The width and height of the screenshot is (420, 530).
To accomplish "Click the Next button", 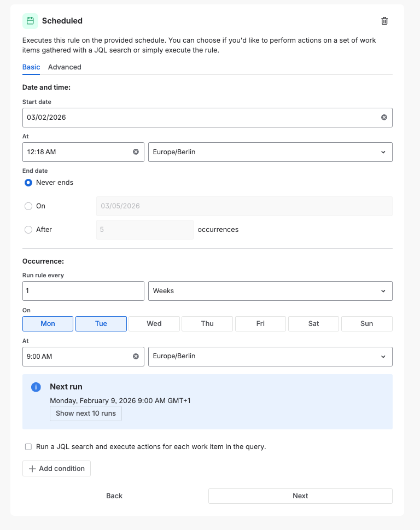I will click(300, 496).
